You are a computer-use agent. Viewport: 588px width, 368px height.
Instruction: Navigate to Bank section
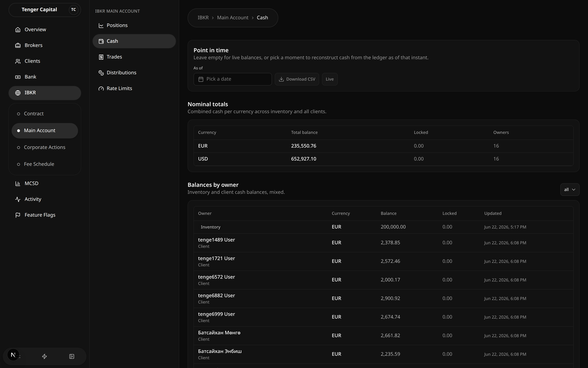point(45,77)
